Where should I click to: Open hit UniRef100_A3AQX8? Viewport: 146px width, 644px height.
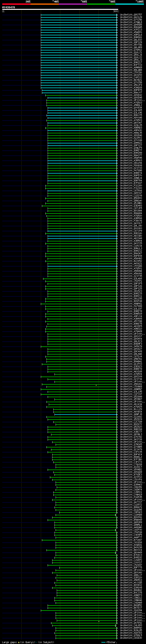131,87
